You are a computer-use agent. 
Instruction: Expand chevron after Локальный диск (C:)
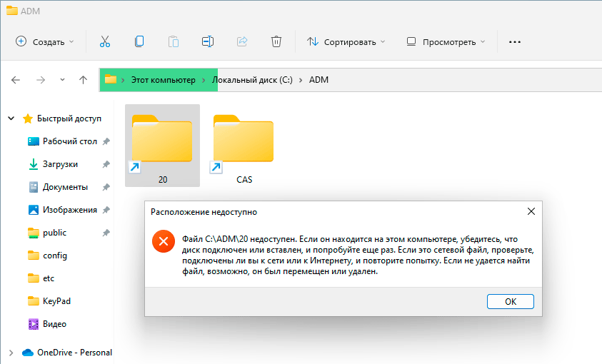[301, 80]
